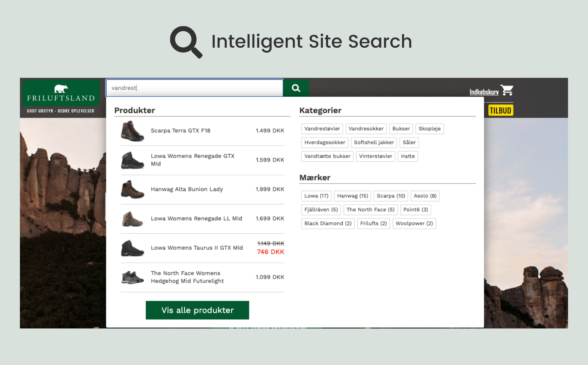588x365 pixels.
Task: Select the Såler category chip
Action: point(409,142)
